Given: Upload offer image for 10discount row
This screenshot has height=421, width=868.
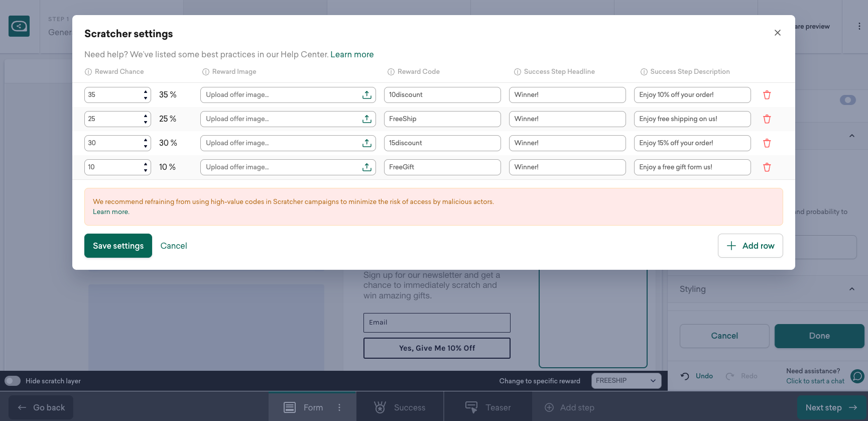Looking at the screenshot, I should tap(367, 95).
